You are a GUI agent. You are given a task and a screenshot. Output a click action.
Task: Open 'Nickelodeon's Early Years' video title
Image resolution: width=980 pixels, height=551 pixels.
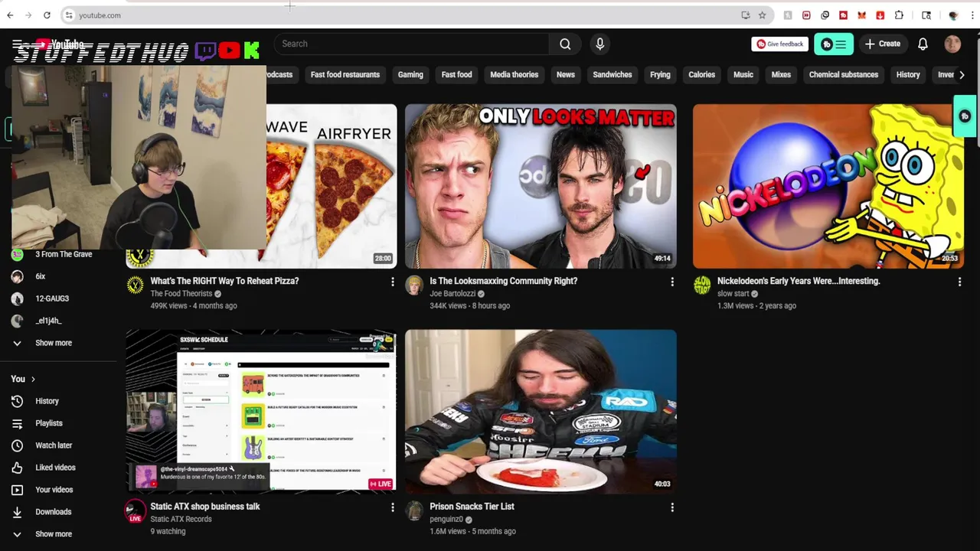coord(799,281)
